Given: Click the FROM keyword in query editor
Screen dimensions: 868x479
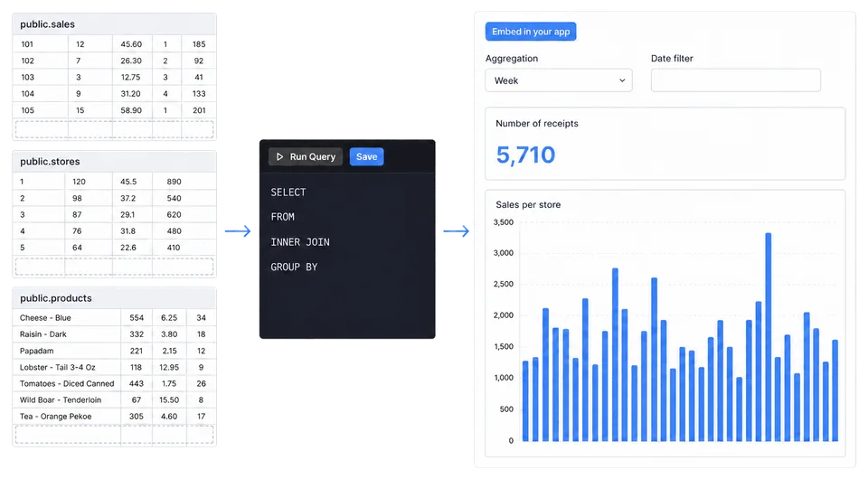Looking at the screenshot, I should pyautogui.click(x=282, y=217).
